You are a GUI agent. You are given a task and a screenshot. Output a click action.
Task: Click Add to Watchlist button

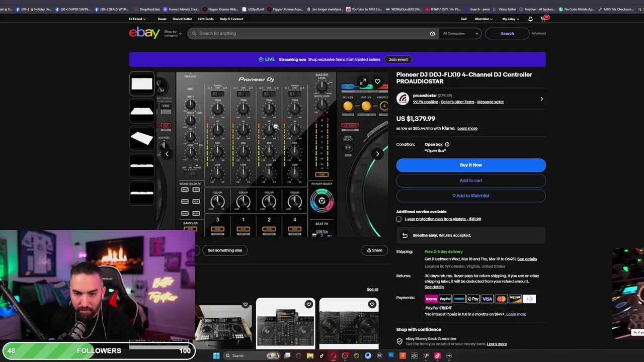pos(471,196)
